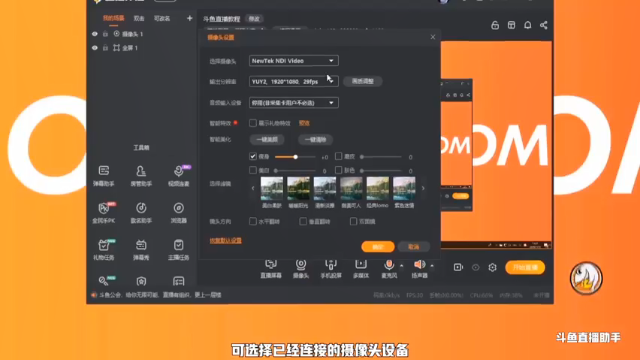
Task: Confirm camera settings with orange OK button
Action: click(378, 247)
